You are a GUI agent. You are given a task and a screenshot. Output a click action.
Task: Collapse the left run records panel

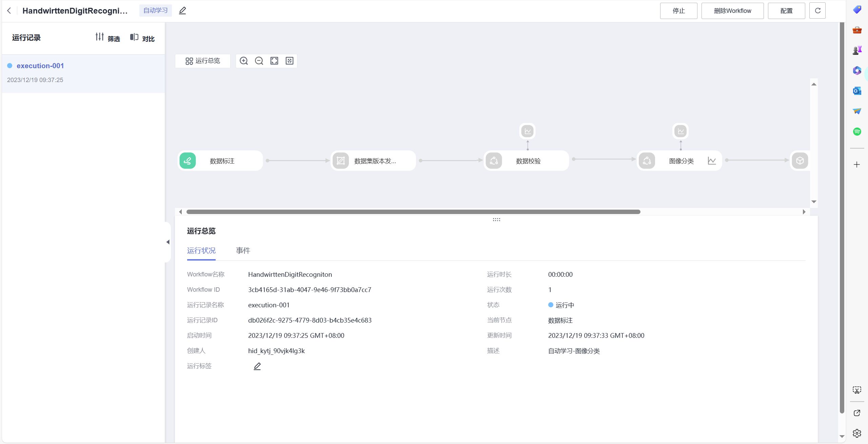coord(168,242)
